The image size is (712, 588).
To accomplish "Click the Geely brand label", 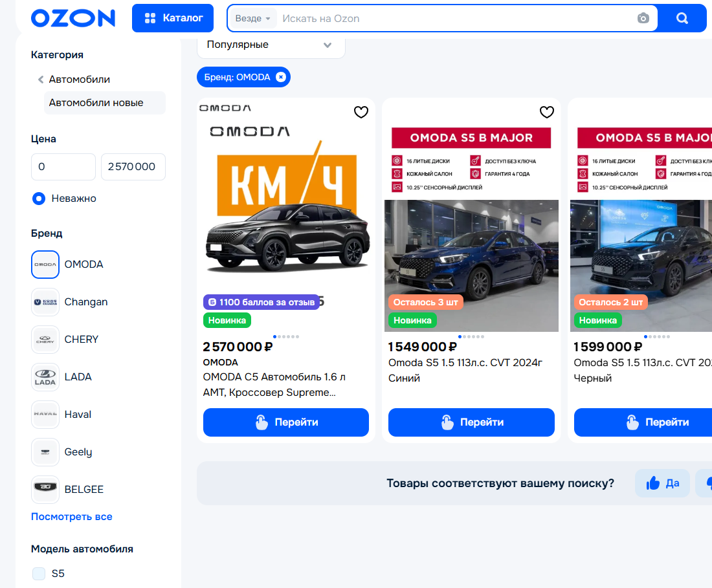I will (x=78, y=452).
